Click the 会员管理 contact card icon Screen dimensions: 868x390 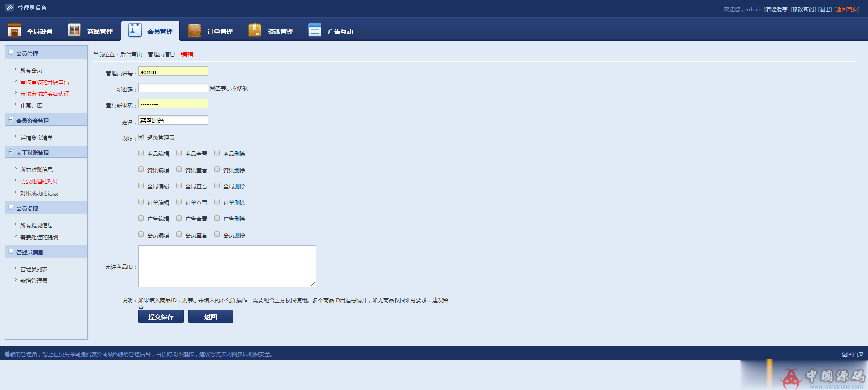135,30
